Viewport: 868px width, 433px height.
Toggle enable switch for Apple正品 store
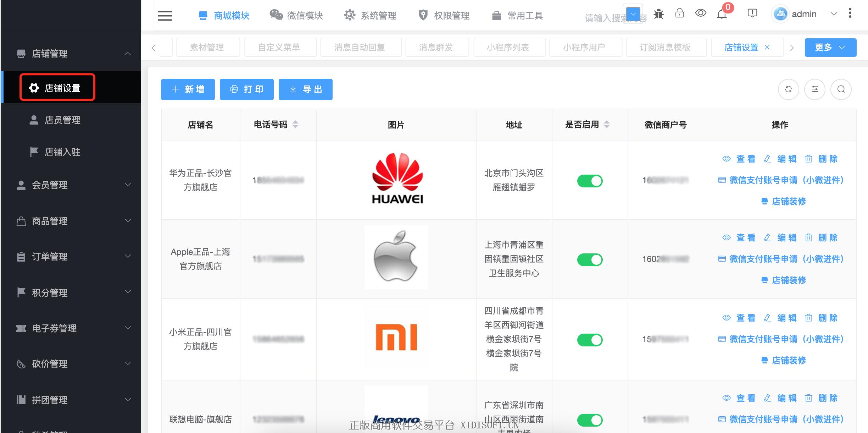point(590,259)
